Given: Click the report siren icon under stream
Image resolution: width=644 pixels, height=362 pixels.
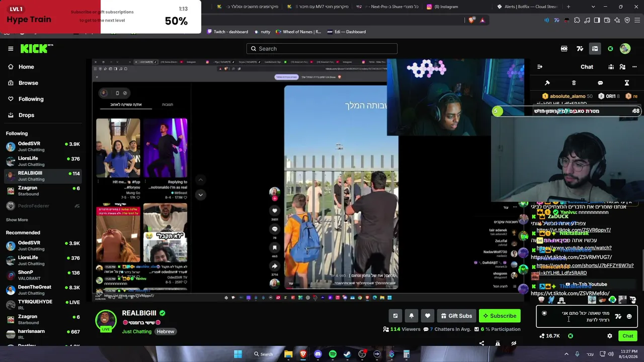Looking at the screenshot, I should (x=498, y=343).
